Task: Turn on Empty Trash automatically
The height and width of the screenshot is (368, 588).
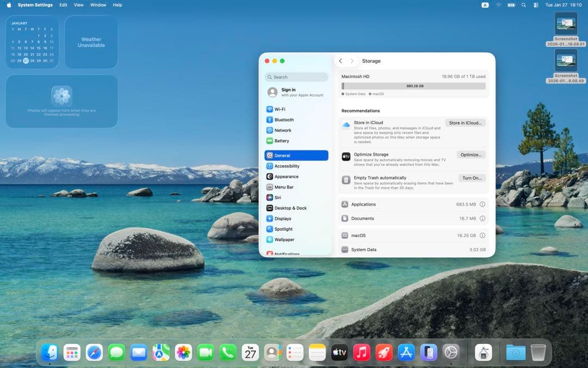Action: coord(471,178)
